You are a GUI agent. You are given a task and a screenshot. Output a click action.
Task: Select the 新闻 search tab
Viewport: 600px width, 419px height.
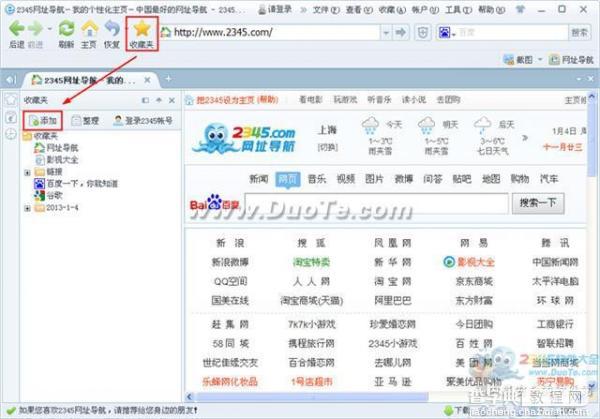coord(259,179)
